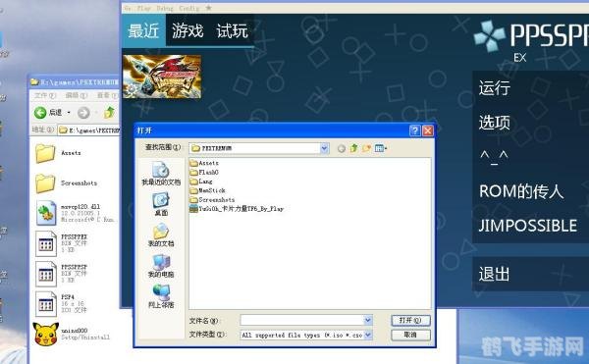Select the Lang folder in the open dialog

tap(201, 182)
